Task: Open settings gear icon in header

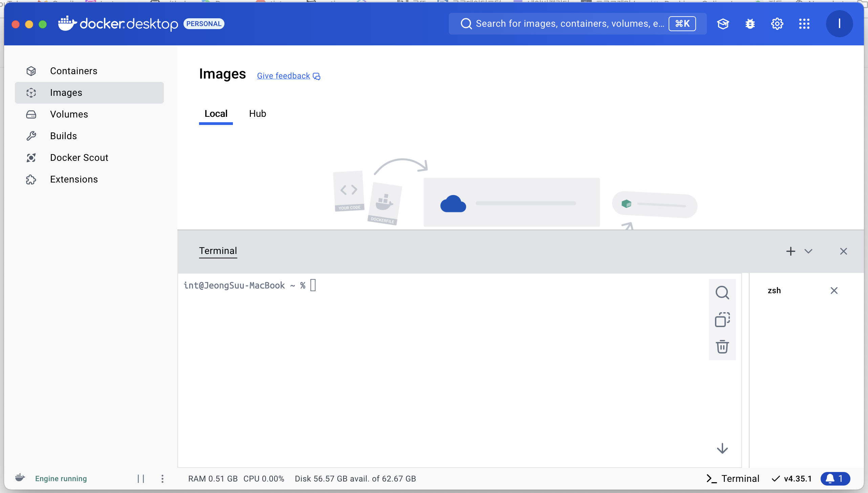Action: [777, 24]
